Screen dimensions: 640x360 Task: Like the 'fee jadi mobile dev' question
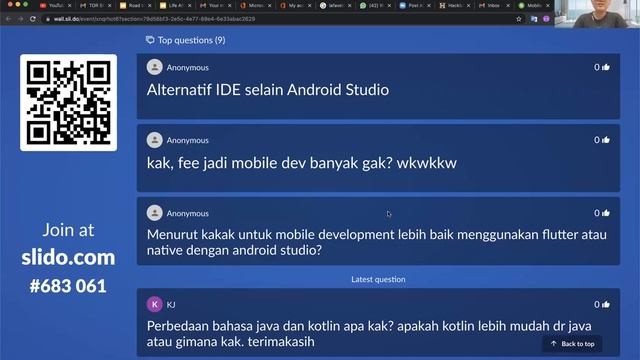[606, 140]
